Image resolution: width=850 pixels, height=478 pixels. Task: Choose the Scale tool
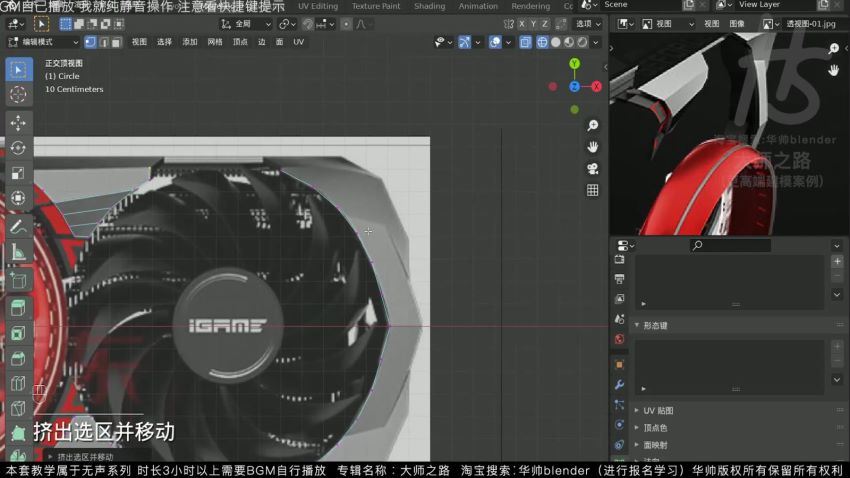18,173
